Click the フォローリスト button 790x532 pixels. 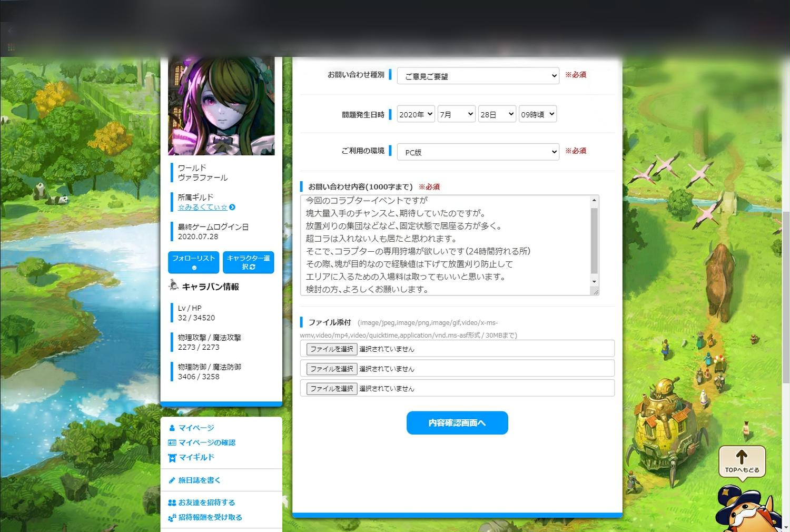194,262
